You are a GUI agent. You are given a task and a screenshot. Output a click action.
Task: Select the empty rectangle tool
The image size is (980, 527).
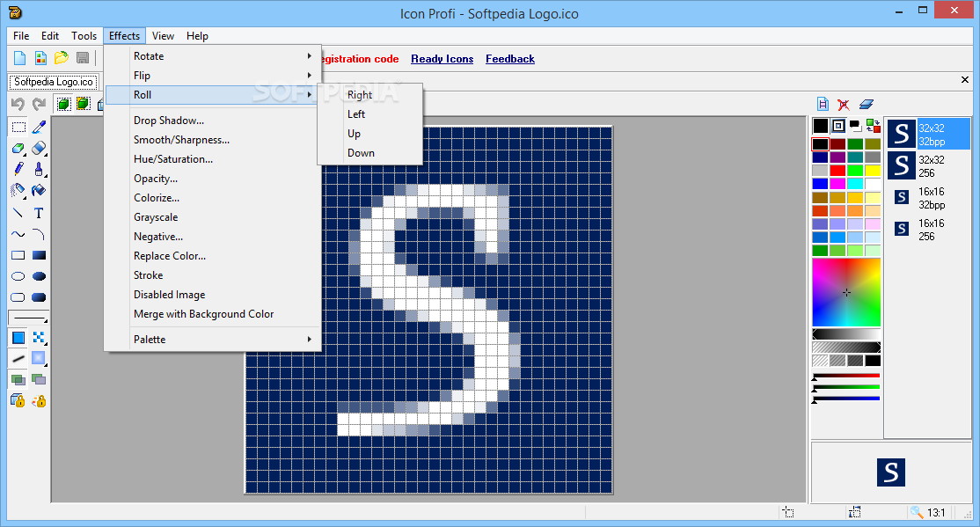[18, 255]
